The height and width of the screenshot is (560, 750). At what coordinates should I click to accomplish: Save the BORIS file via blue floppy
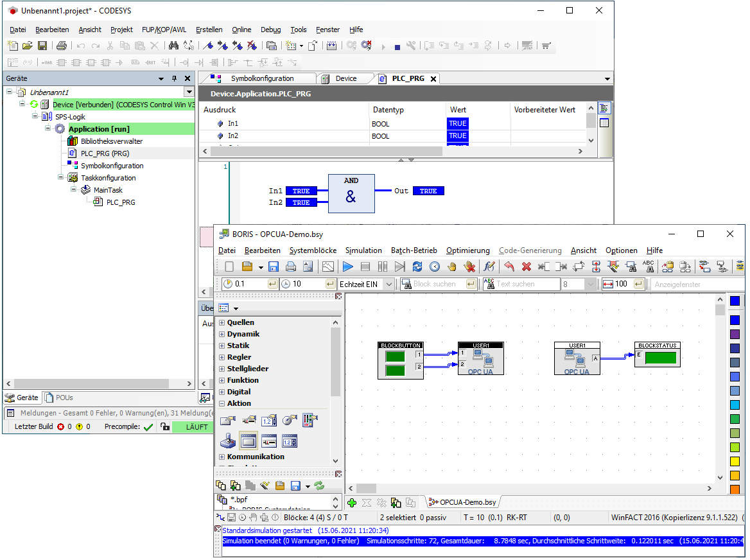click(x=273, y=267)
